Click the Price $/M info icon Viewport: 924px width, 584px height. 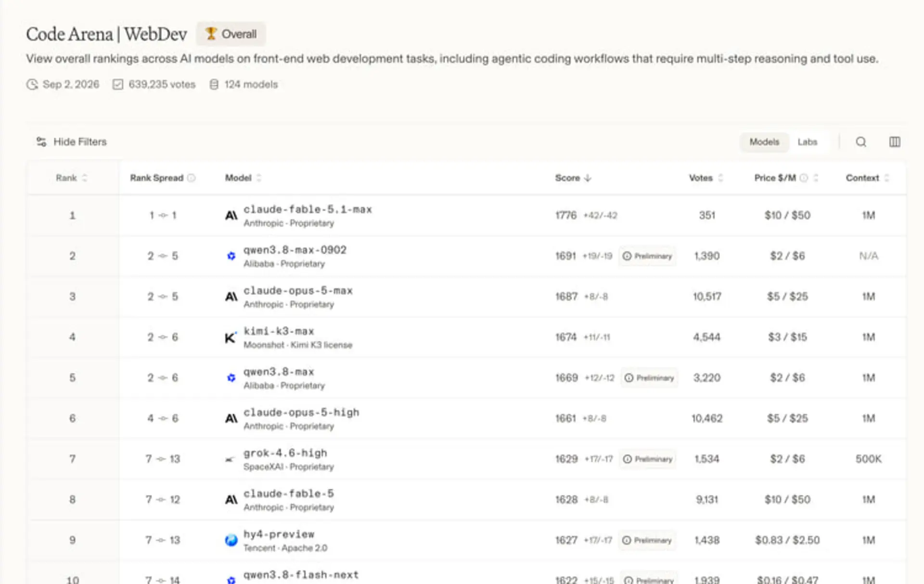(x=804, y=178)
